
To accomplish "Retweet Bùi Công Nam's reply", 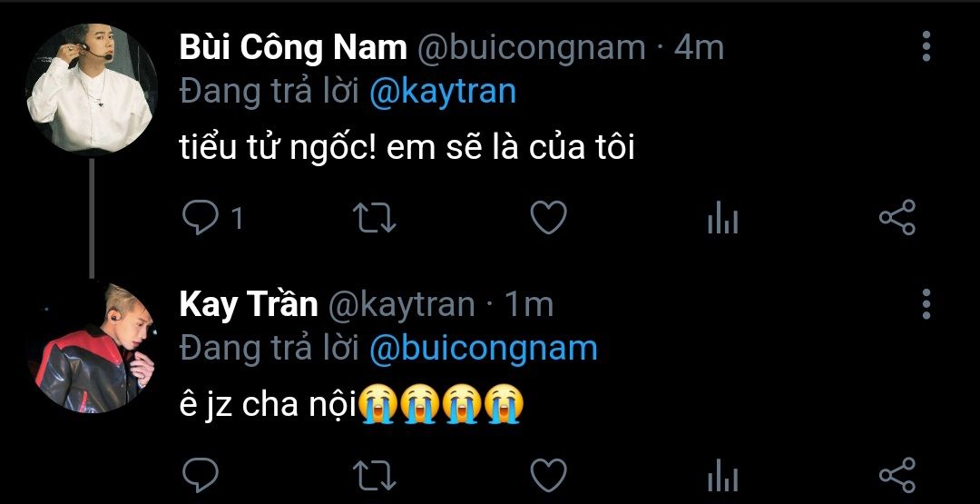I will click(375, 218).
